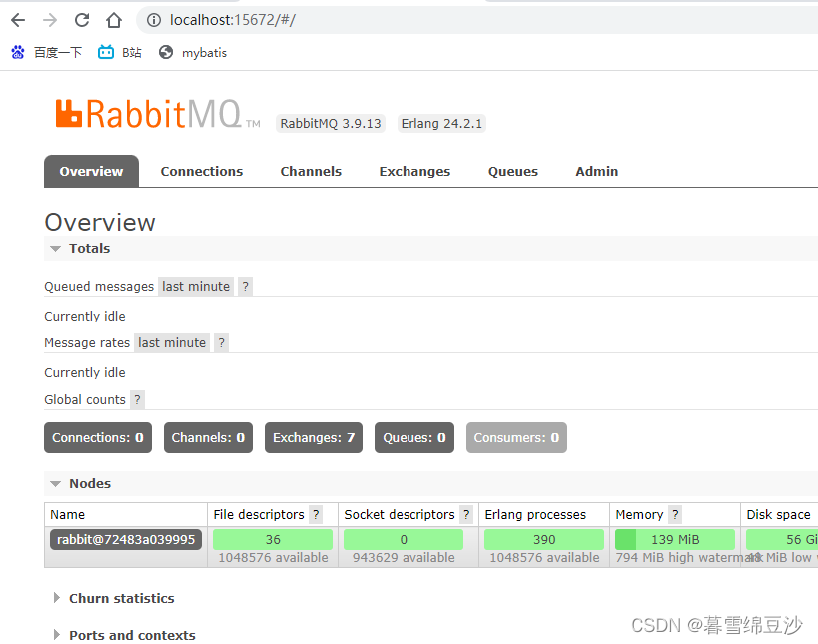Click the 943629 available text
The image size is (818, 644).
coord(404,557)
